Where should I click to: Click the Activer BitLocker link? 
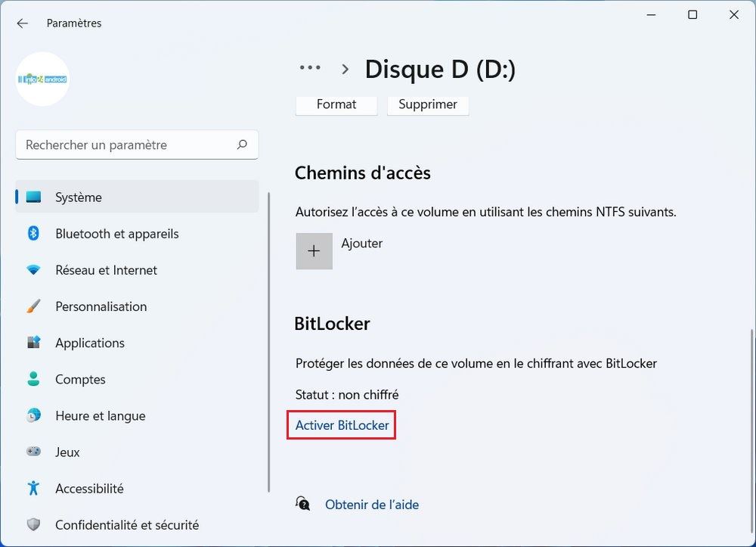click(x=342, y=425)
